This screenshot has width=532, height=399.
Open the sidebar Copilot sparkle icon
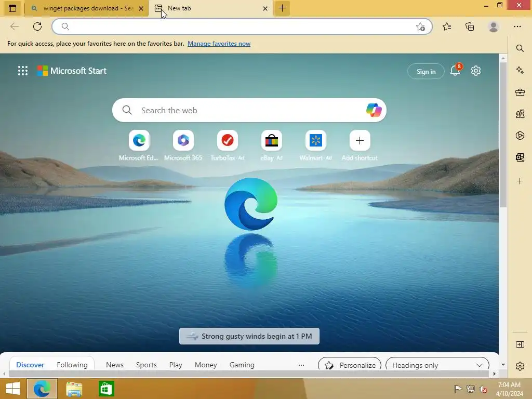click(x=520, y=70)
